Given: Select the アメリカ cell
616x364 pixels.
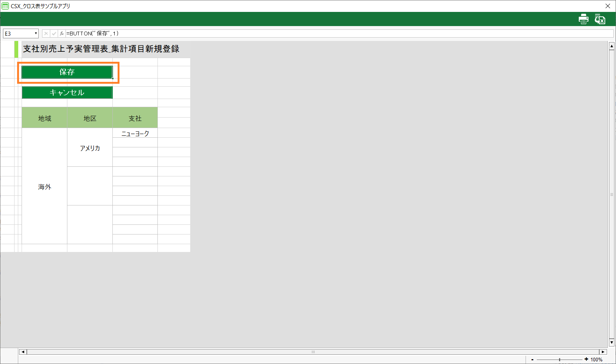Looking at the screenshot, I should tap(90, 148).
